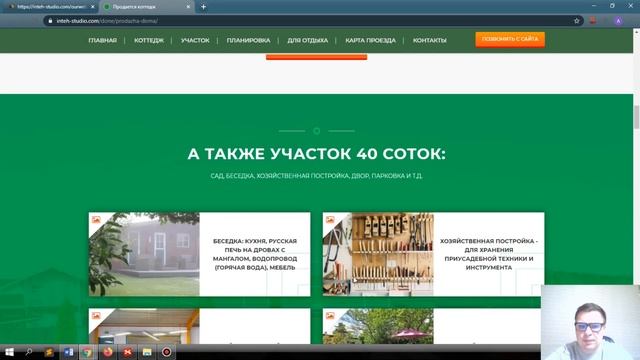Click the А ТАКЖЕ УЧАСТОК 40 СОТОК heading
Viewport: 640px width, 360px height.
tap(316, 154)
